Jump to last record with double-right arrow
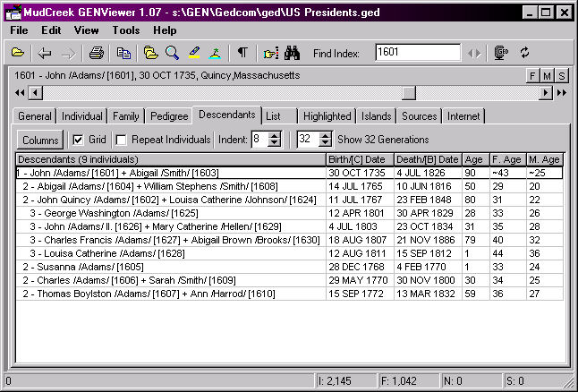Screen dimensions: 578x392 tap(561, 92)
